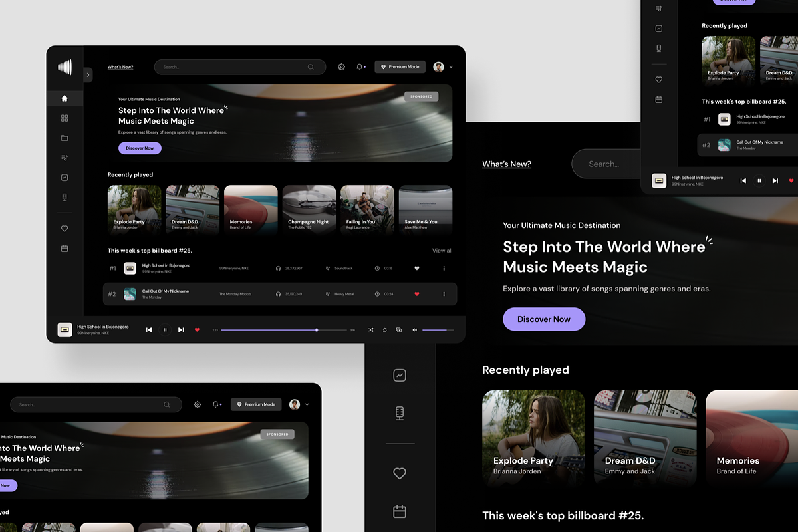Click the search field in main window

coord(240,67)
